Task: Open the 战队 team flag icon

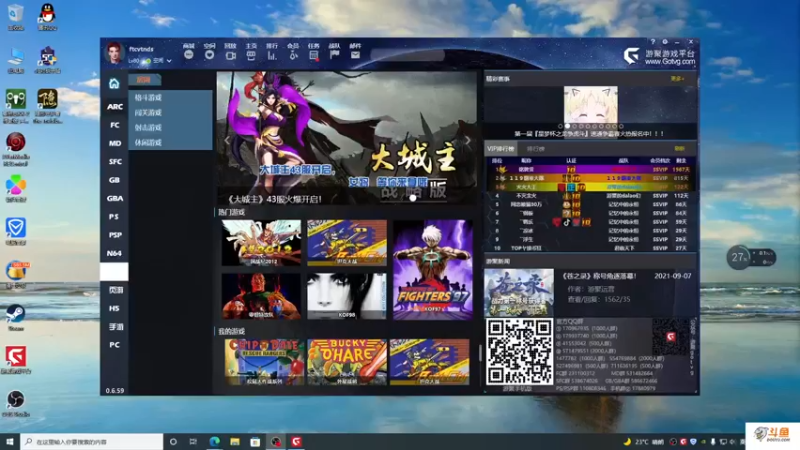Action: 335,55
